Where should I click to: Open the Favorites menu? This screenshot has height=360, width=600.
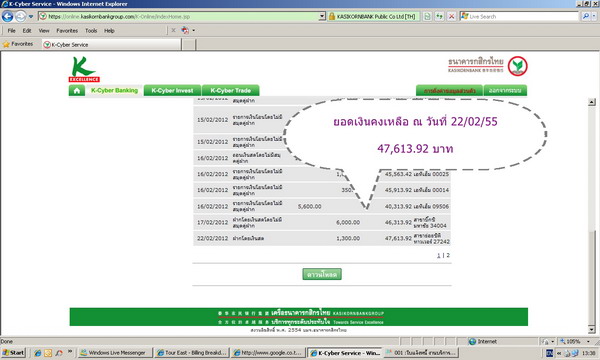click(x=67, y=31)
